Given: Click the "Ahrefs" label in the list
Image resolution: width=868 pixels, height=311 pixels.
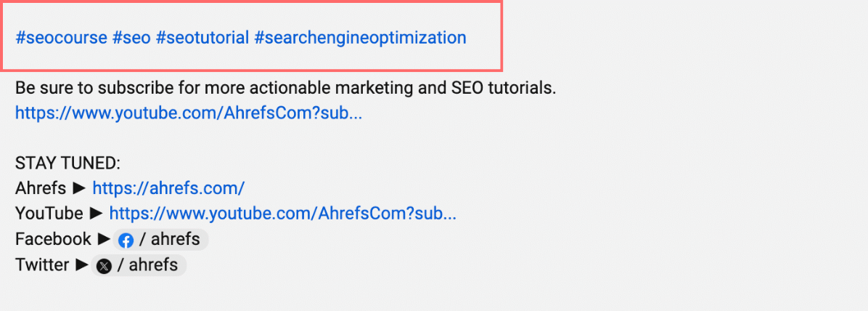Looking at the screenshot, I should click(41, 188).
